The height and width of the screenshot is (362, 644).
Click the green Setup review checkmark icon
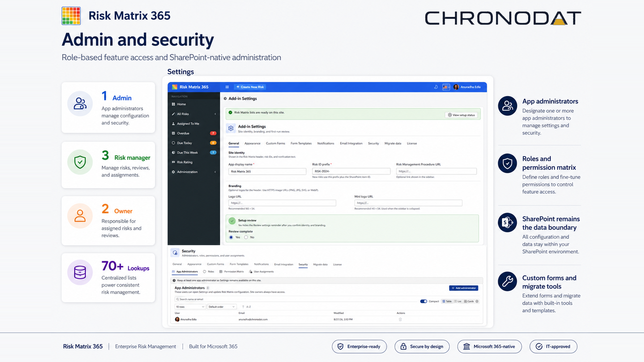(x=231, y=221)
